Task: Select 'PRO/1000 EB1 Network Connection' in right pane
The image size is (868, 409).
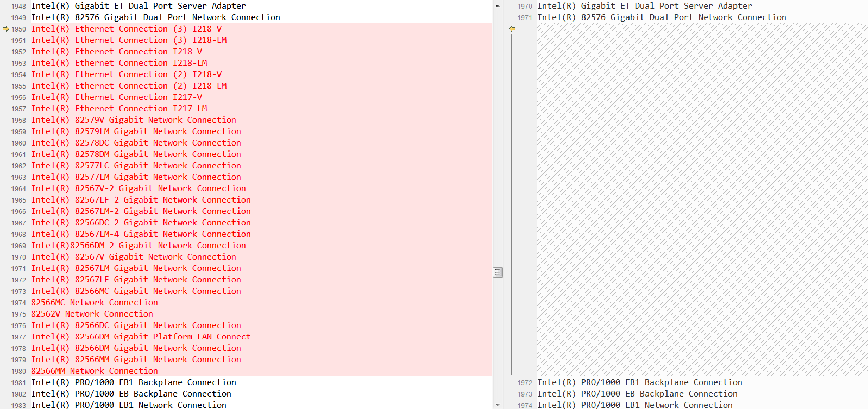Action: 635,405
